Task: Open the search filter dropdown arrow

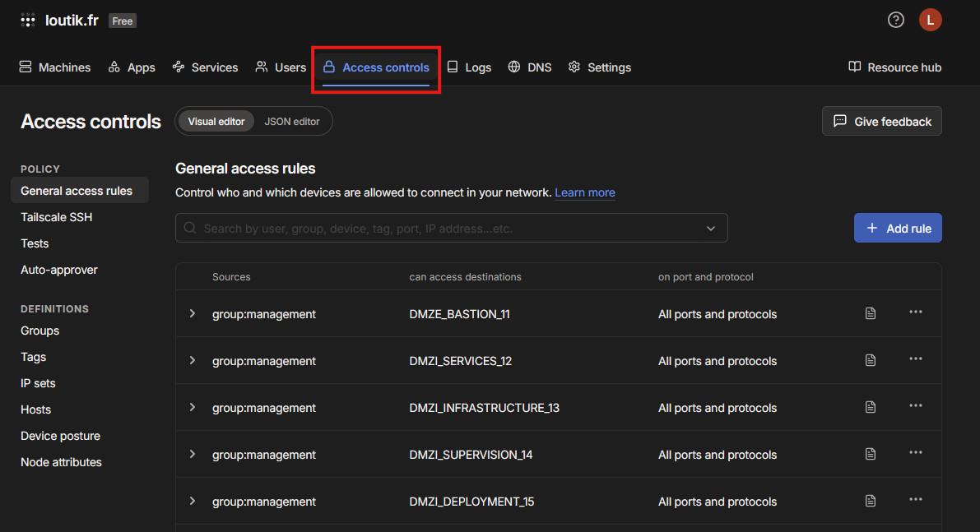Action: point(711,229)
